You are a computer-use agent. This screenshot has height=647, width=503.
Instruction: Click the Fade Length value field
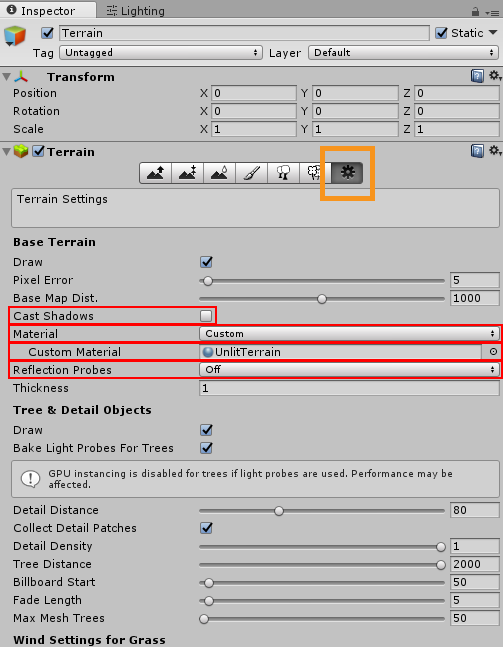[475, 600]
